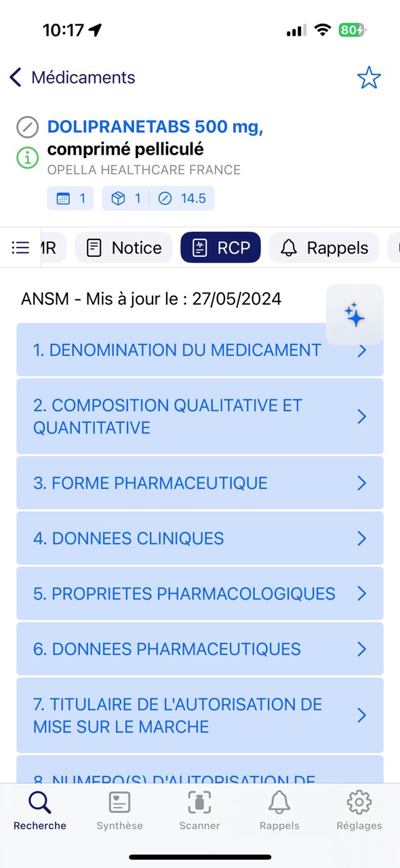Screen dimensions: 400x868
Task: Open the Scanner tool in bottom navigation
Action: coord(199,810)
